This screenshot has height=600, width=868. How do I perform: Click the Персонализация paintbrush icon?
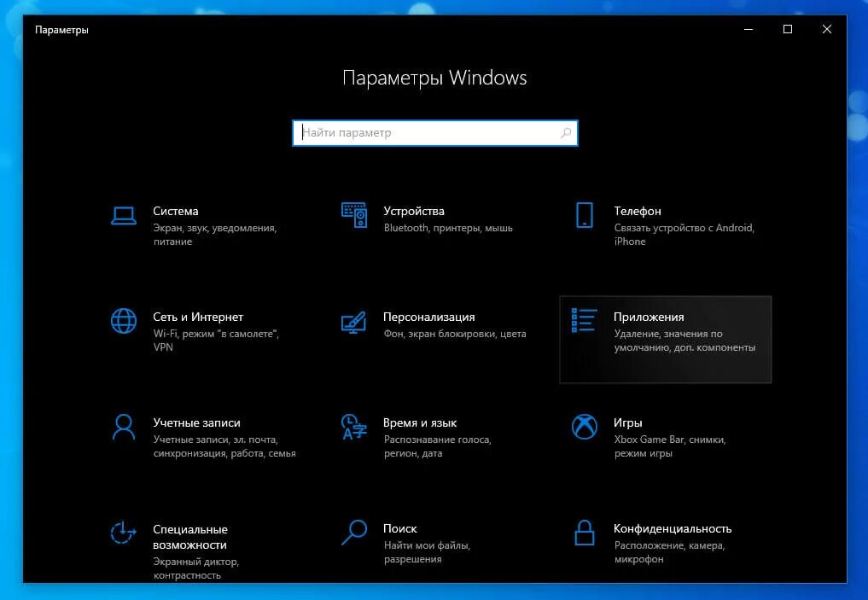click(x=353, y=322)
